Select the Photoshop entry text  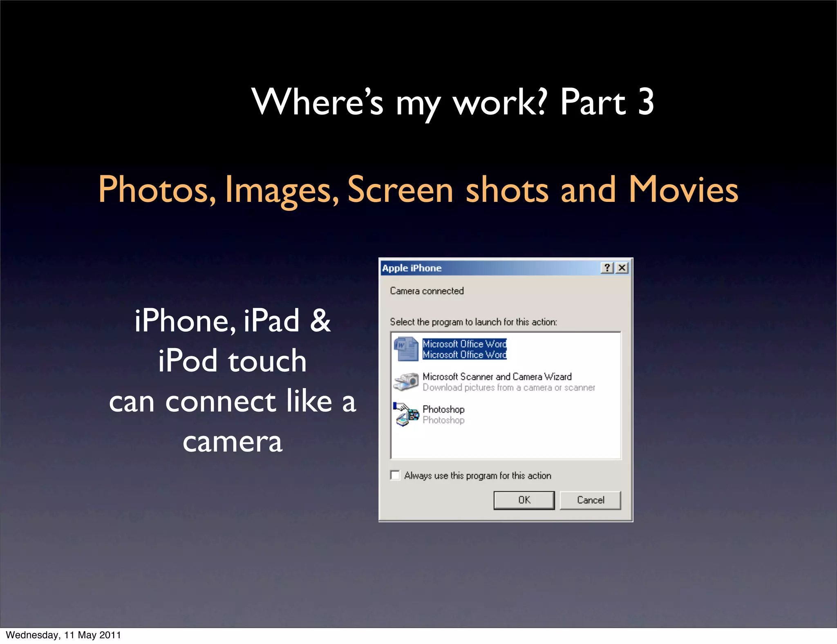pos(443,409)
